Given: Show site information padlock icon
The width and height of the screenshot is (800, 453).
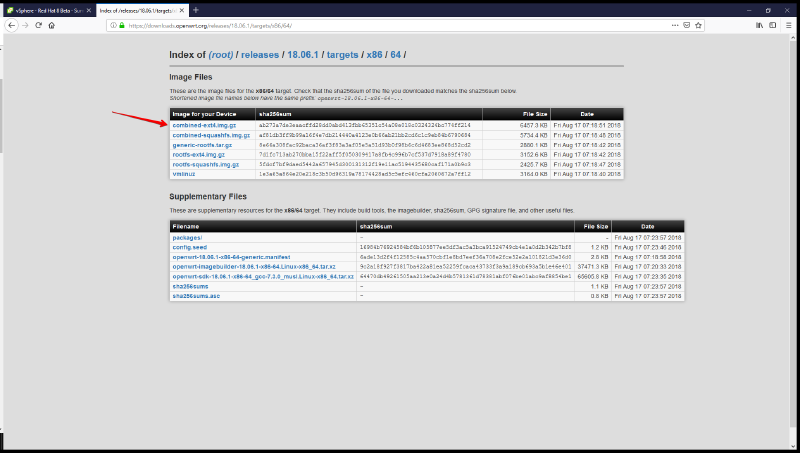Looking at the screenshot, I should pyautogui.click(x=121, y=24).
